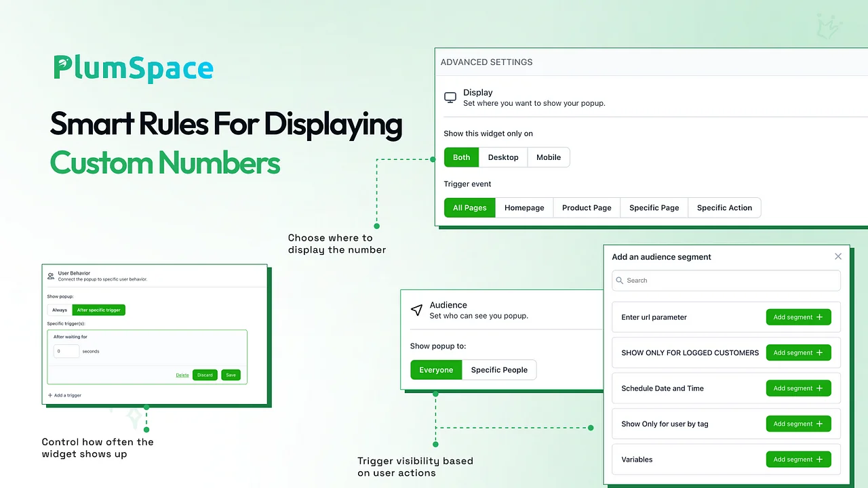Click the PlumSpace logo
The height and width of the screenshot is (488, 868).
pyautogui.click(x=134, y=68)
